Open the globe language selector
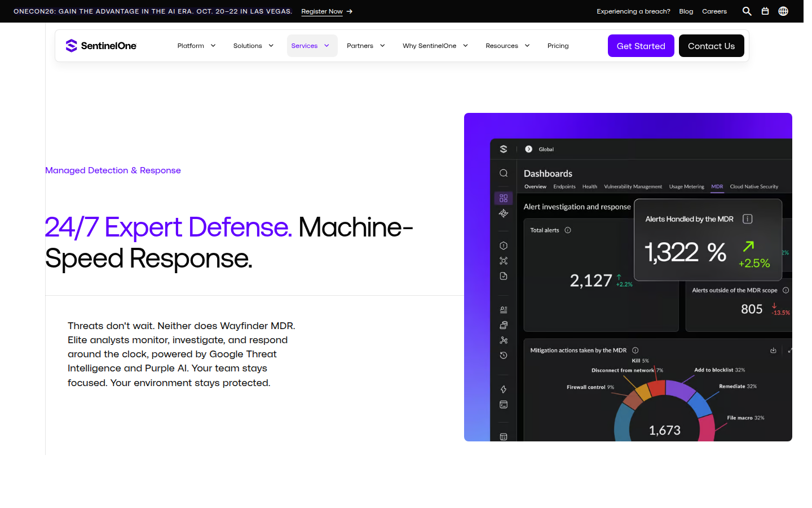This screenshot has height=508, width=812. pyautogui.click(x=783, y=11)
